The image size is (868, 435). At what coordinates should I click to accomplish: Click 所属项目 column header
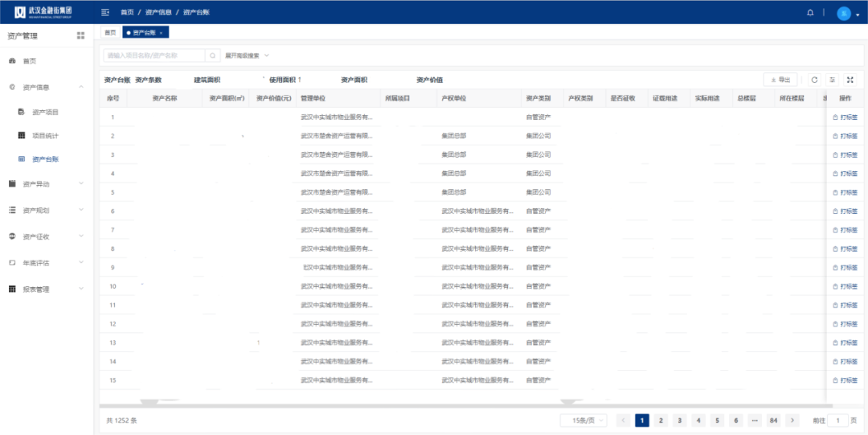(x=409, y=98)
